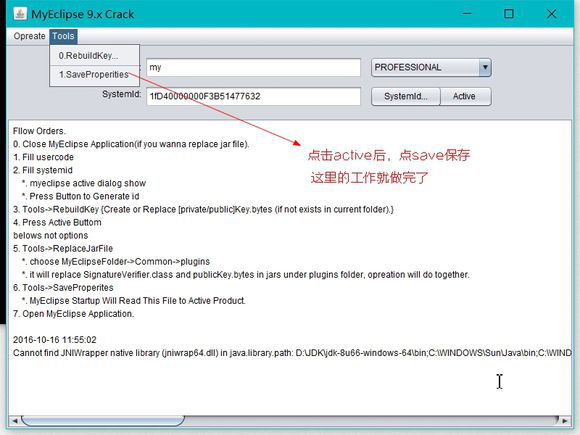Image resolution: width=580 pixels, height=435 pixels.
Task: Click the 'Fllow Orders.' line in log area
Action: point(39,131)
